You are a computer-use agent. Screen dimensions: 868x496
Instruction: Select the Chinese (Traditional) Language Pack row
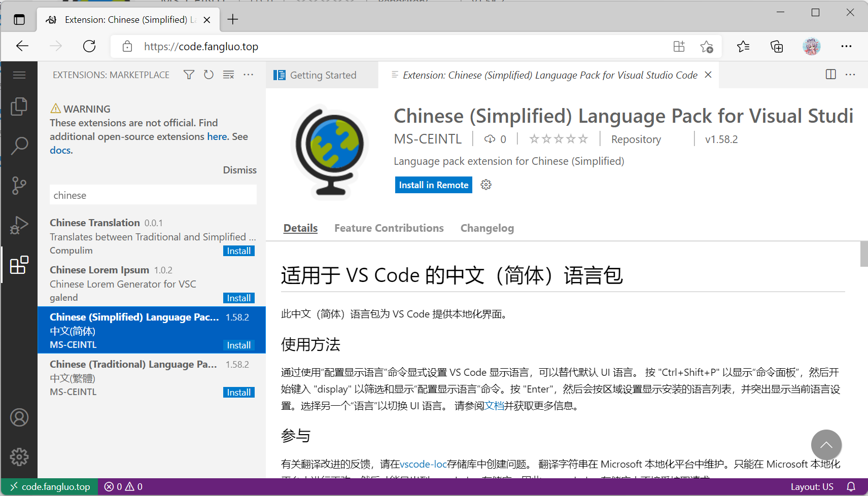(x=152, y=377)
